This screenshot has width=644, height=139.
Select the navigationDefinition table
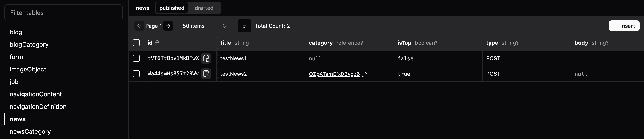click(x=38, y=107)
